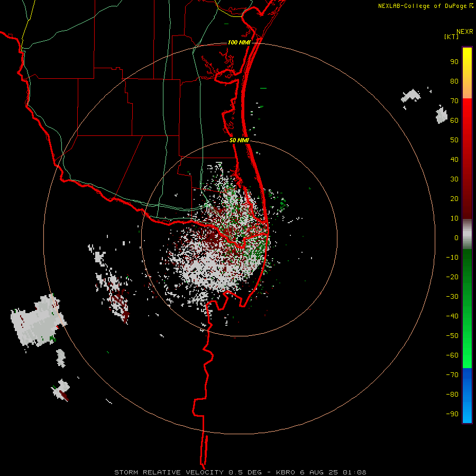This screenshot has width=476, height=476.
Task: Click the -10 value on velocity scale
Action: tap(452, 258)
